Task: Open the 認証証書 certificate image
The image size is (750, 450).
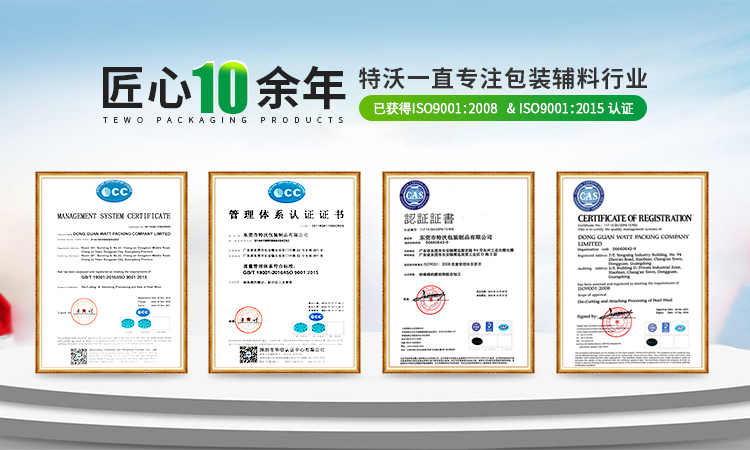Action: tap(458, 272)
